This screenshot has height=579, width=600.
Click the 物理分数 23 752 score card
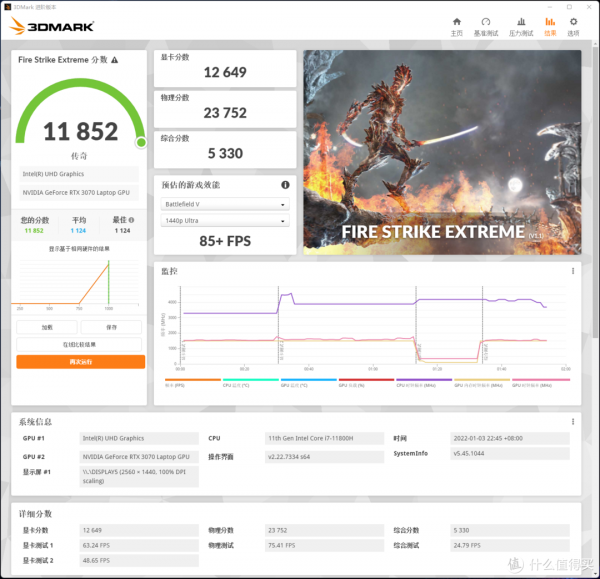pos(225,109)
